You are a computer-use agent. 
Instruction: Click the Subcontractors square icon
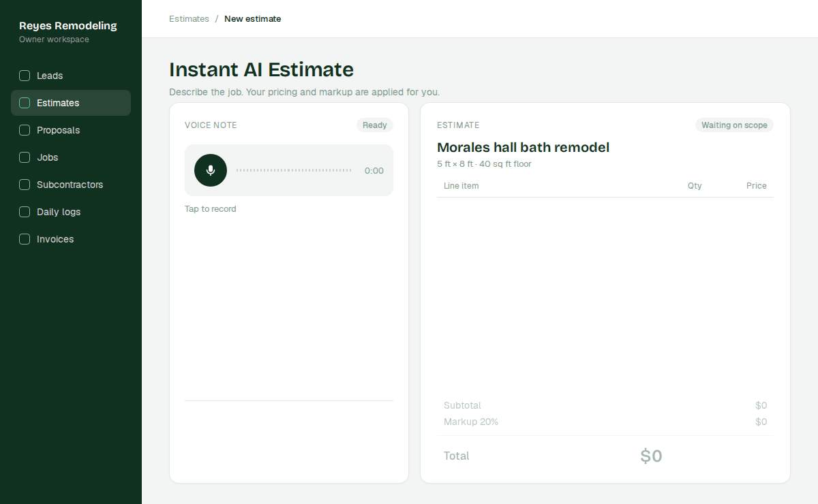(x=25, y=185)
